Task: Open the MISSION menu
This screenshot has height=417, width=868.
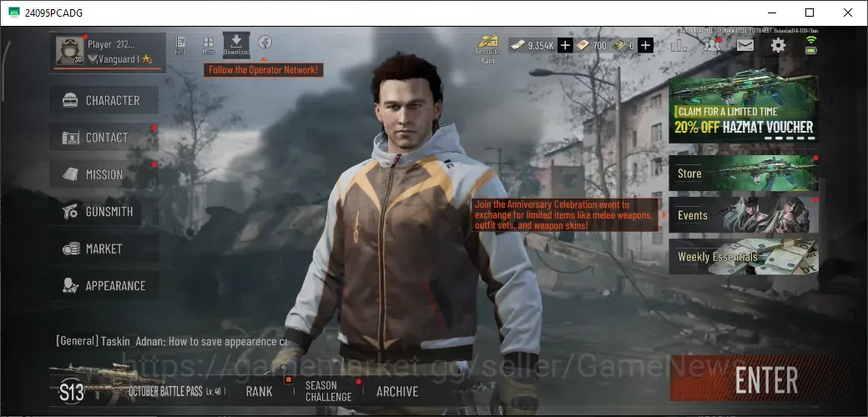Action: tap(104, 174)
